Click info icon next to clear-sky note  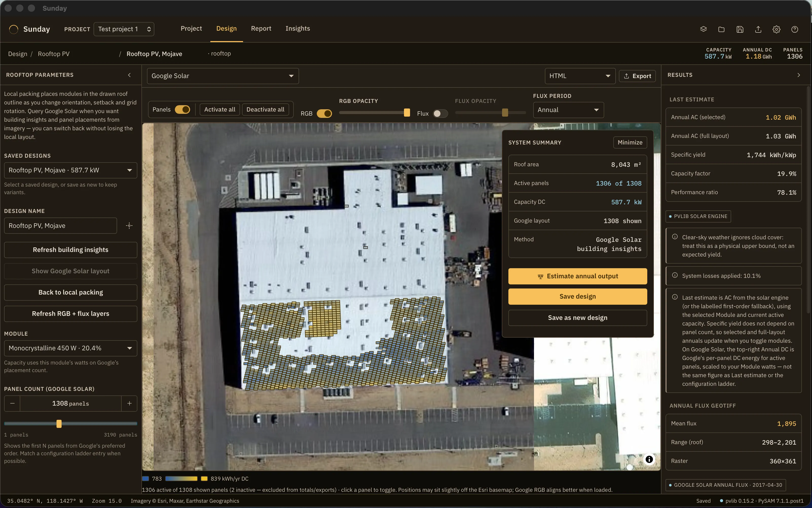pos(675,237)
